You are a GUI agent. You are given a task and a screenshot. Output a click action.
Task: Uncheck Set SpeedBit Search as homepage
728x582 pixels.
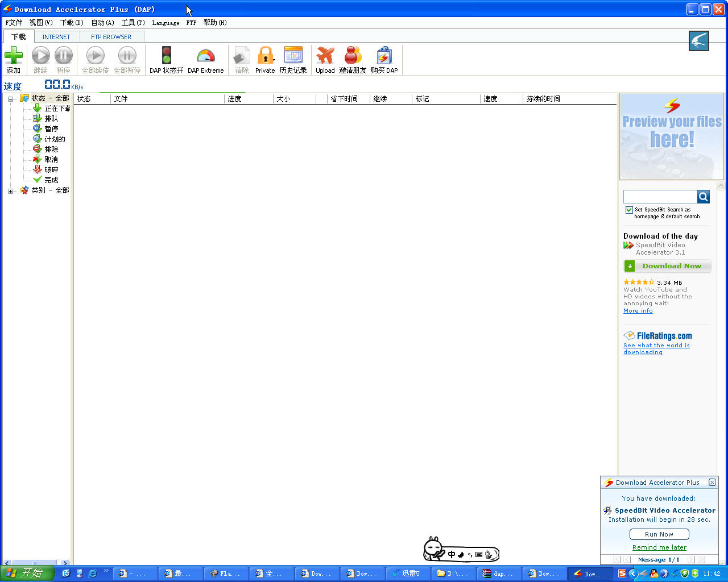point(629,210)
